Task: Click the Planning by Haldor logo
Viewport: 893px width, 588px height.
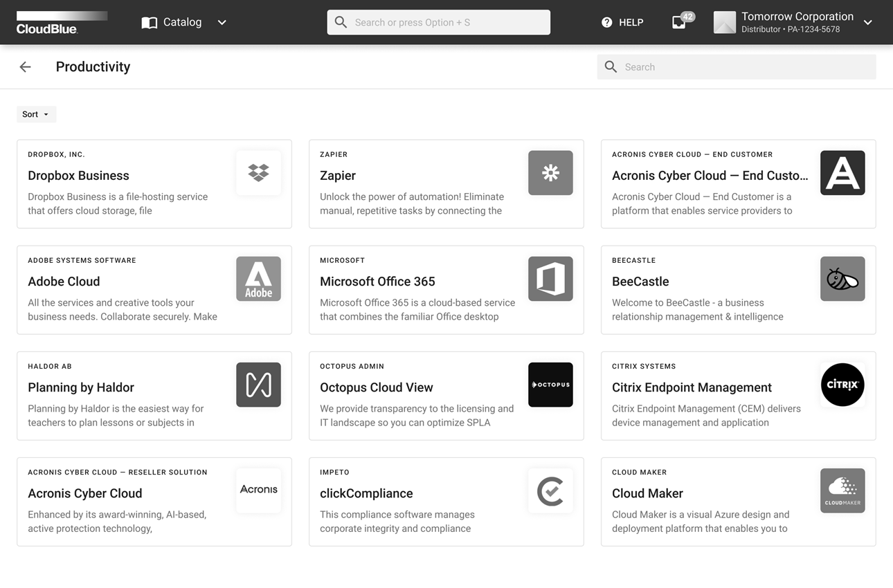Action: tap(258, 385)
